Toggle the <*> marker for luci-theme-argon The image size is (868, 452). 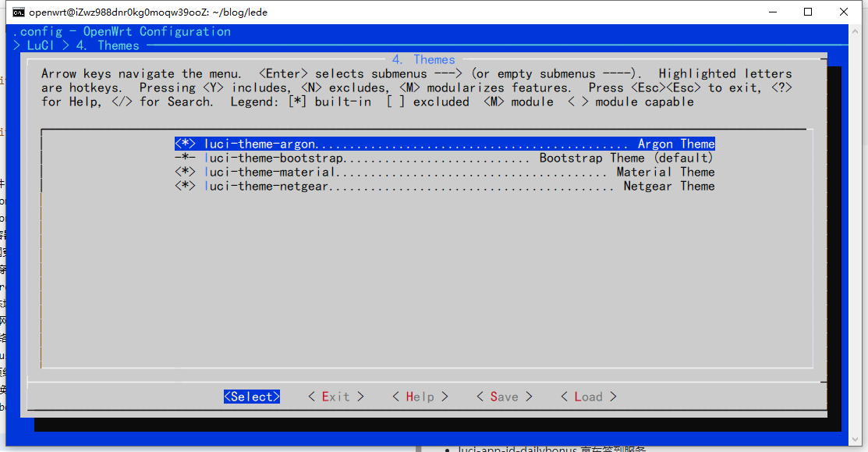[x=185, y=144]
